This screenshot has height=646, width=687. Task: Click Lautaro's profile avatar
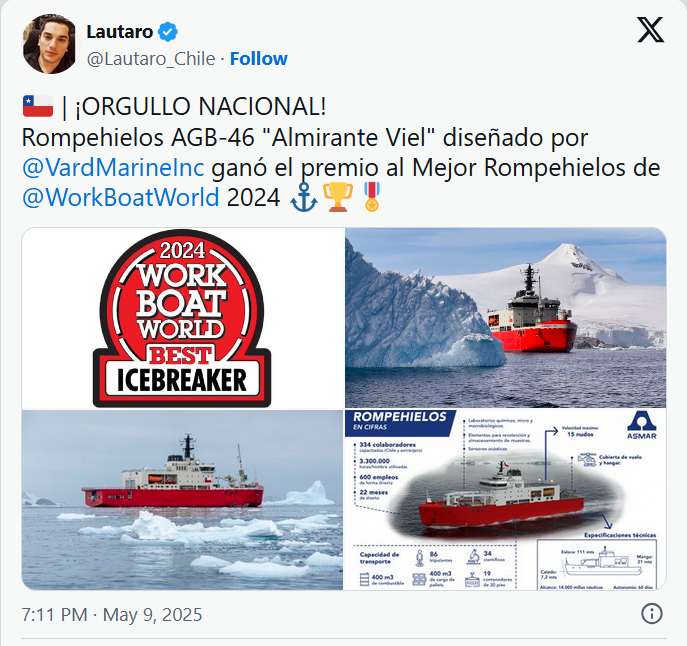[49, 44]
